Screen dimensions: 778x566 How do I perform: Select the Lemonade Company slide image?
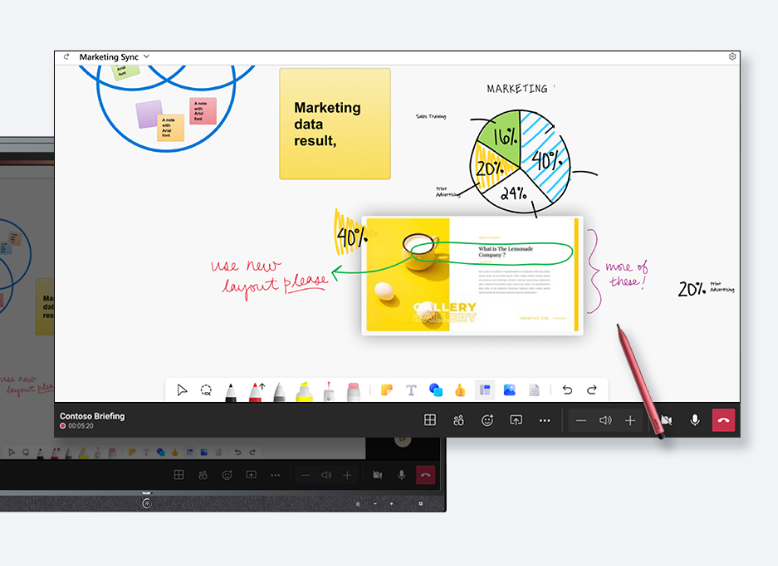point(472,276)
